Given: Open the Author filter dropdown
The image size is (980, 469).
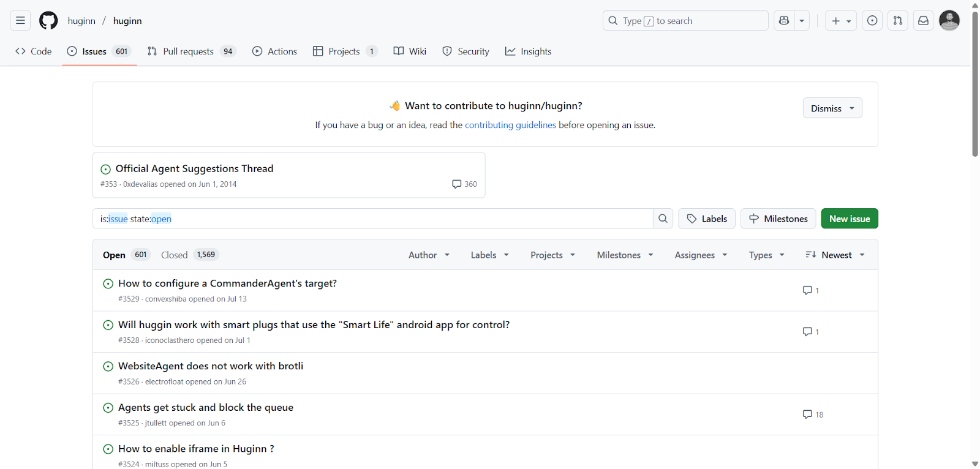Looking at the screenshot, I should tap(429, 255).
